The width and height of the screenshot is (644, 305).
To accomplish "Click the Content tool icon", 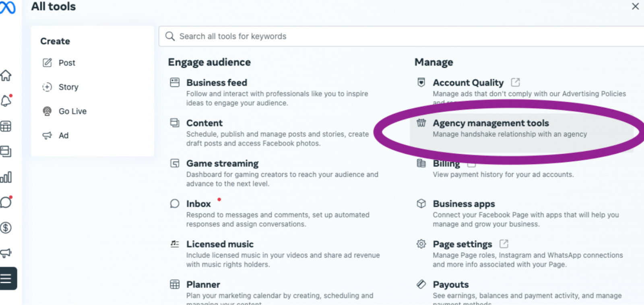I will click(175, 123).
